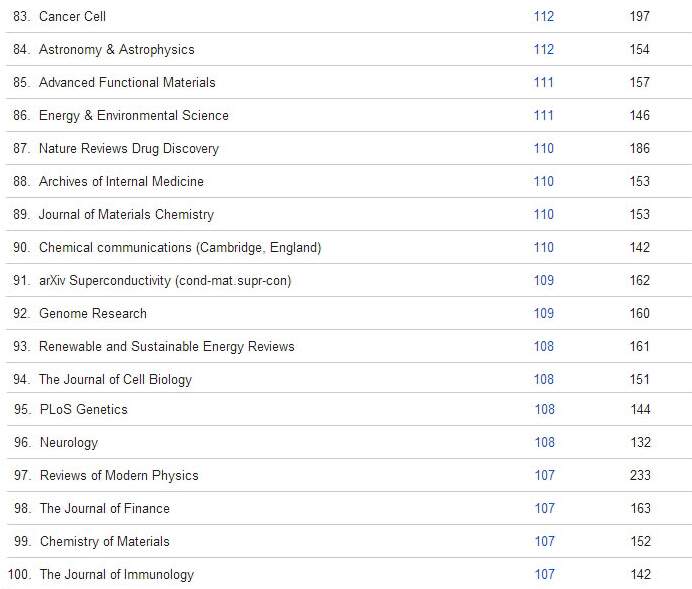Select the Reviews of Modern Physics journal title
Screen dimensions: 692x589
(119, 475)
